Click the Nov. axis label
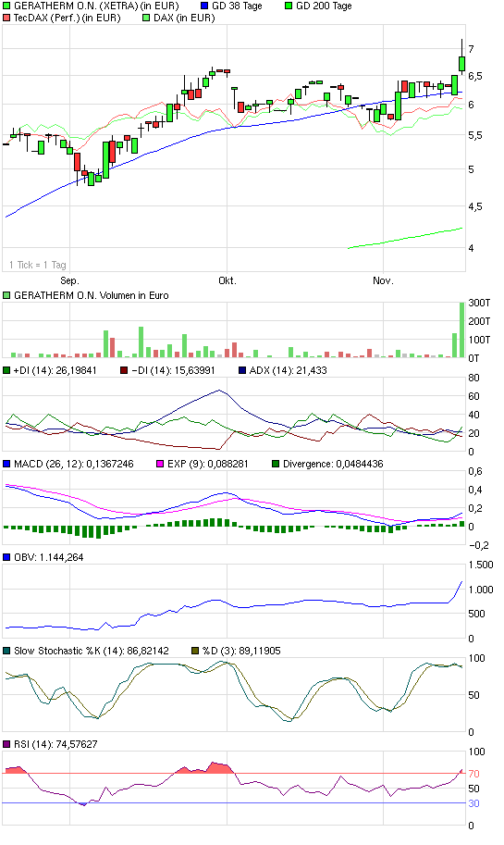The width and height of the screenshot is (504, 845). (x=384, y=280)
